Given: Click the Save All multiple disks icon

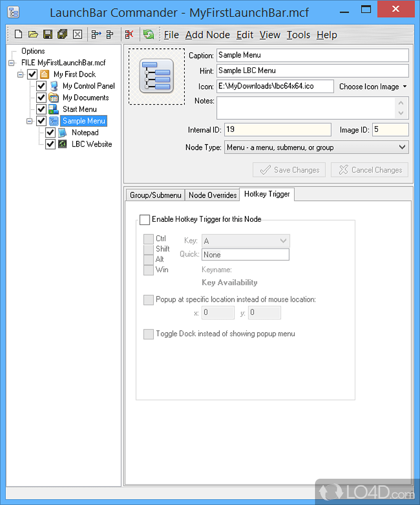Looking at the screenshot, I should click(x=62, y=34).
